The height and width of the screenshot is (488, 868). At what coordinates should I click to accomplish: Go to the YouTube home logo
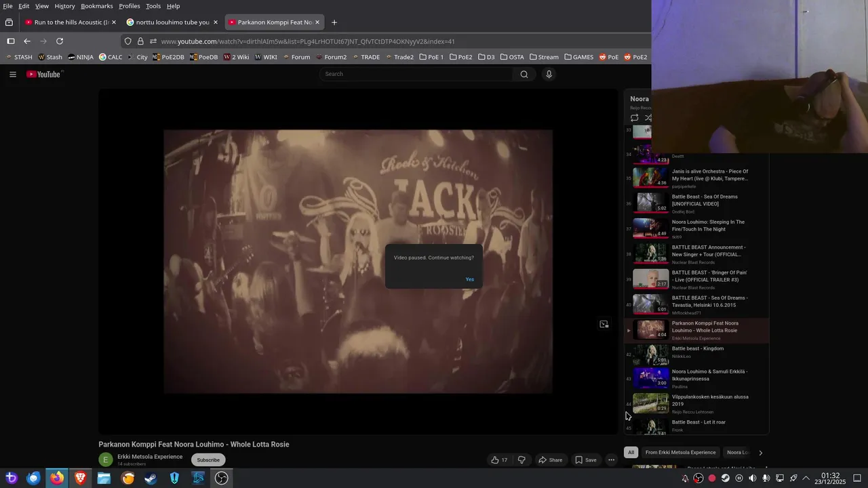[44, 75]
